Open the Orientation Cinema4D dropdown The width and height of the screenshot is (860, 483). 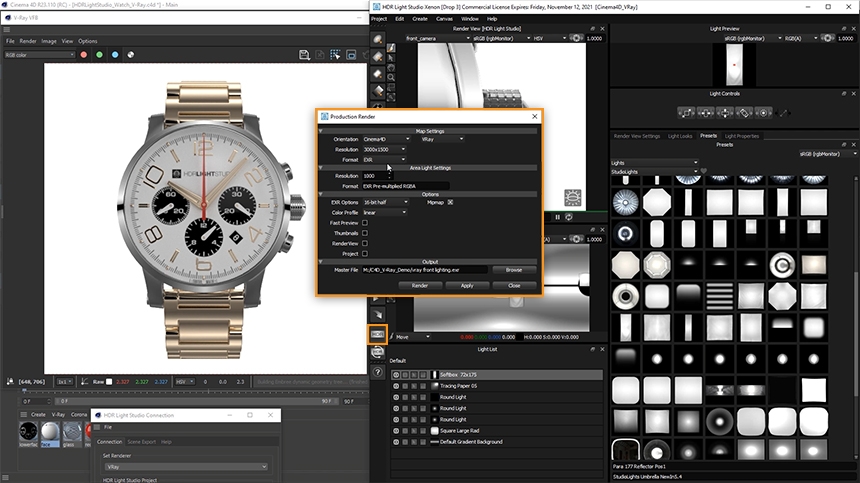[x=386, y=139]
